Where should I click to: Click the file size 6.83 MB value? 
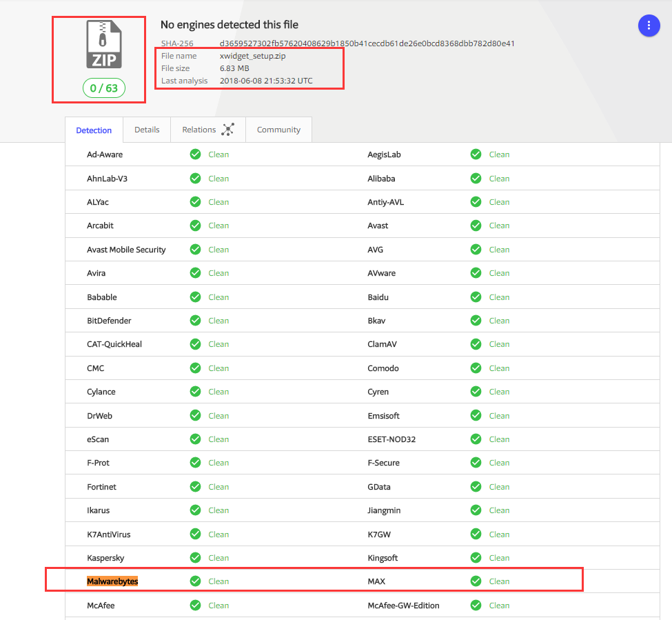tap(234, 68)
